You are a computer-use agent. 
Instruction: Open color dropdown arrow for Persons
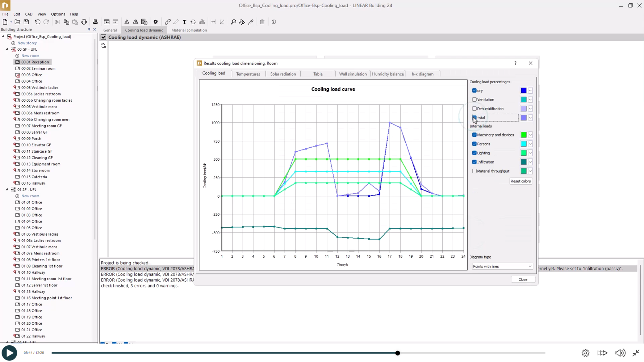(530, 144)
